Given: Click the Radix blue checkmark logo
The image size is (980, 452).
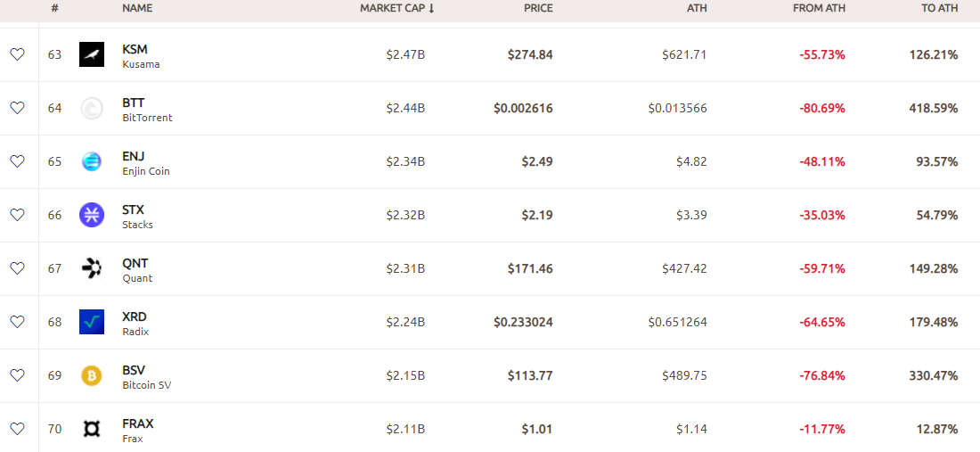Looking at the screenshot, I should [92, 322].
